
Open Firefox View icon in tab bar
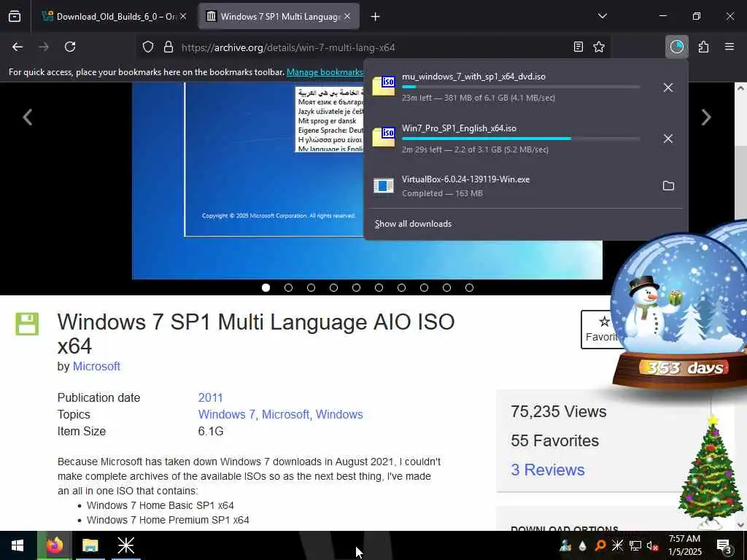(x=15, y=17)
